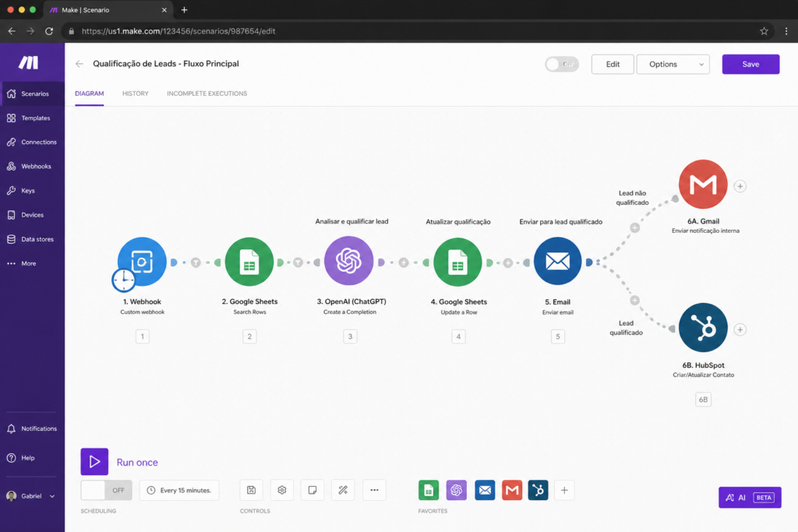Select the OpenAI ChatGPT module

[x=348, y=261]
